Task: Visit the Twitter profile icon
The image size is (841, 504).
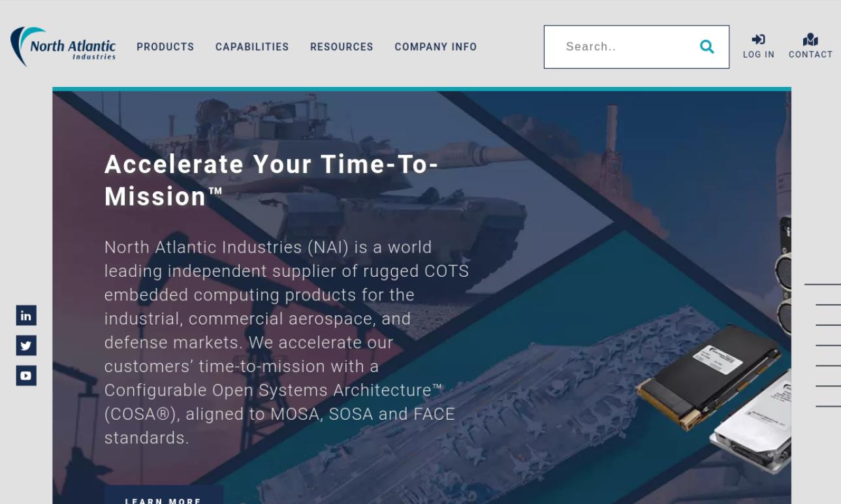Action: [x=26, y=345]
